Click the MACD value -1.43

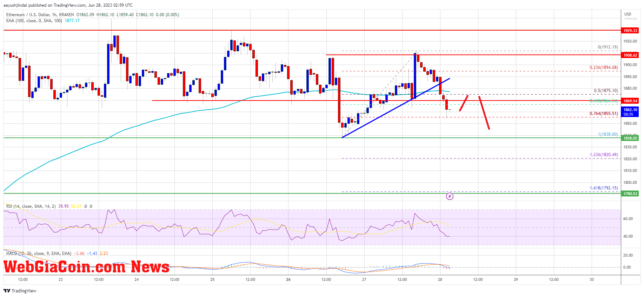click(x=92, y=253)
